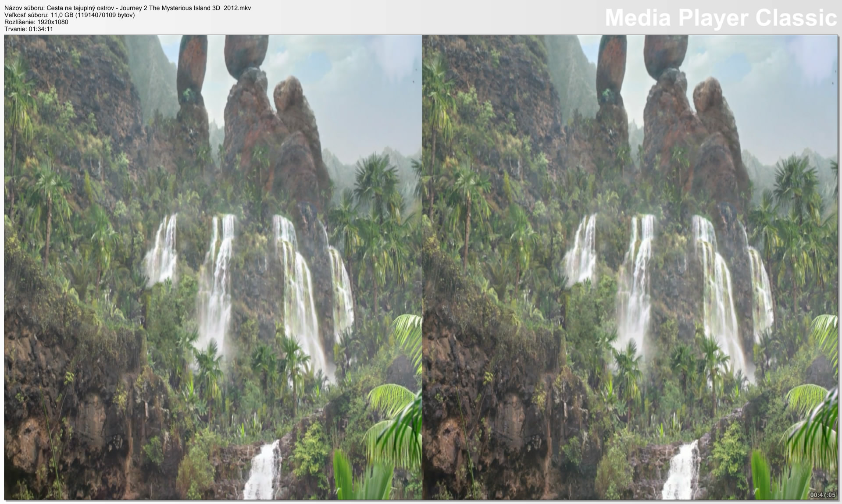Select the right stereoscopic video frame
The width and height of the screenshot is (842, 504).
pyautogui.click(x=630, y=267)
